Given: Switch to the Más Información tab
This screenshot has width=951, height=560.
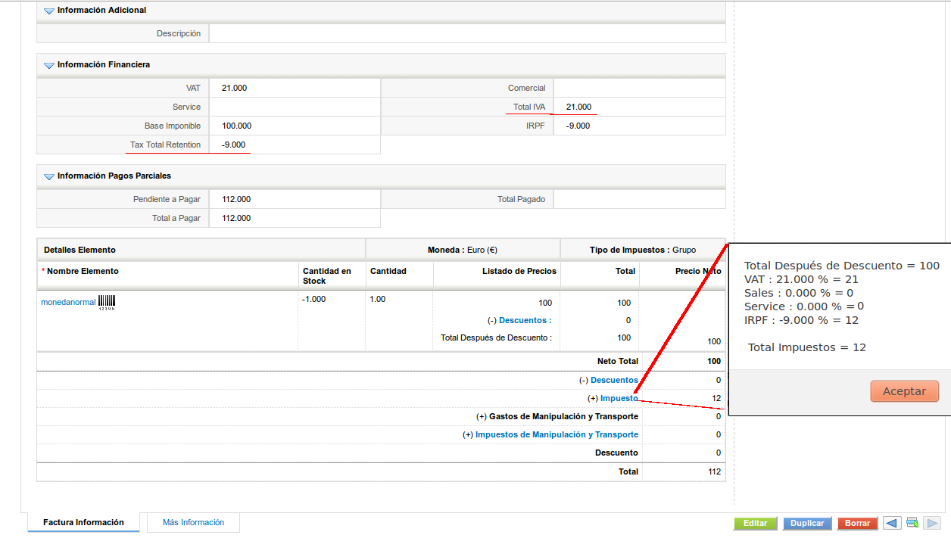Looking at the screenshot, I should (x=193, y=522).
